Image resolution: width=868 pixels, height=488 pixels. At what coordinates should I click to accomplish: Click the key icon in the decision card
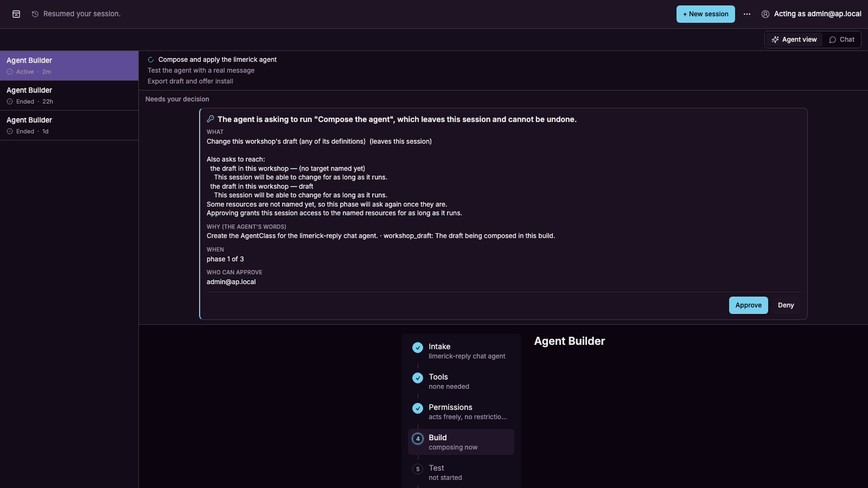[x=210, y=119]
